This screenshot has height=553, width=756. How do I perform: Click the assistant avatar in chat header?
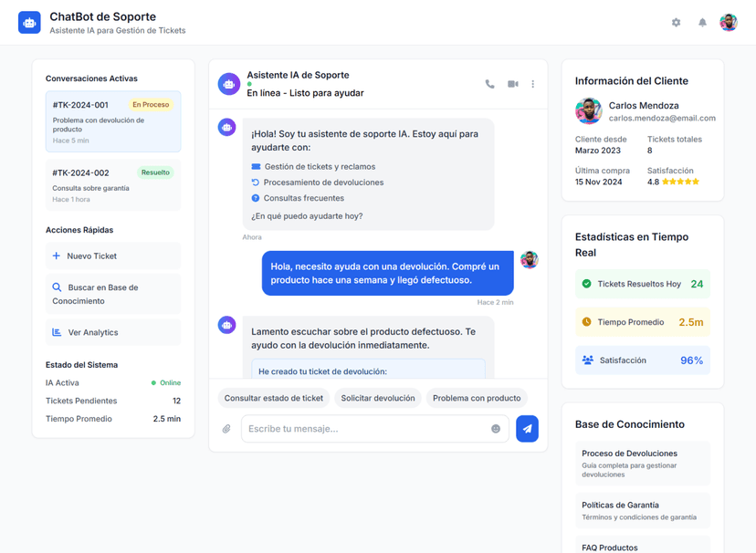[229, 84]
